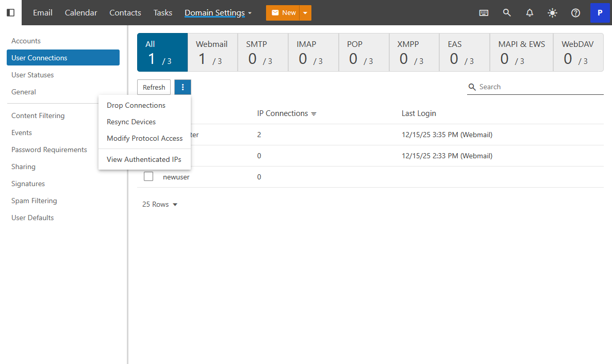Click the magnifier search icon in header
Viewport: 612px width, 364px height.
coord(507,13)
